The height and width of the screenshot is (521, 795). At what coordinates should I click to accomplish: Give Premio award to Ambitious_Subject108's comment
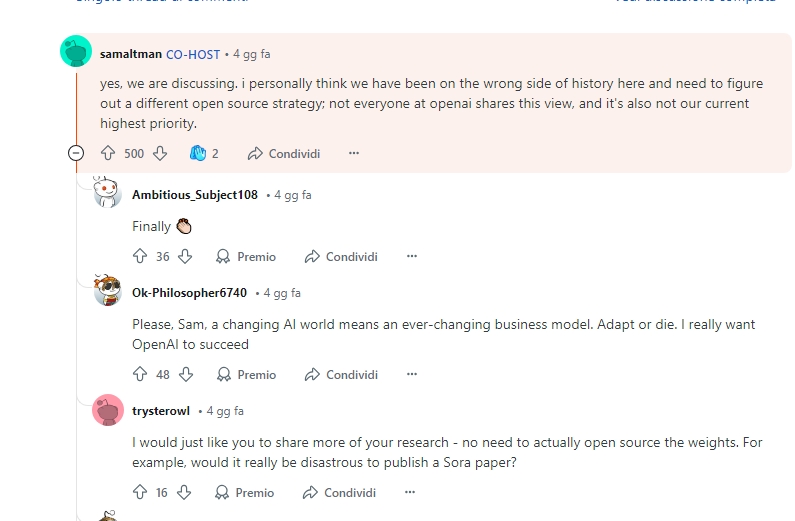point(246,257)
